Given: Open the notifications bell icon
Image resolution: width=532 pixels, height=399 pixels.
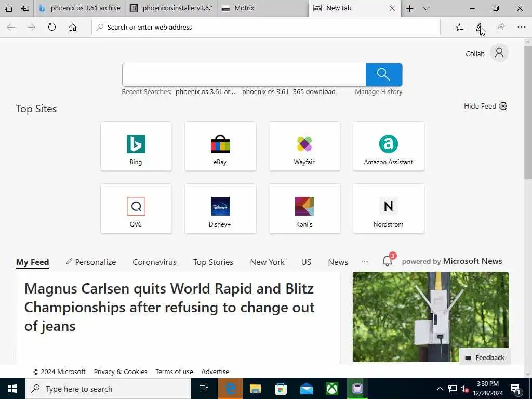Looking at the screenshot, I should click(388, 261).
